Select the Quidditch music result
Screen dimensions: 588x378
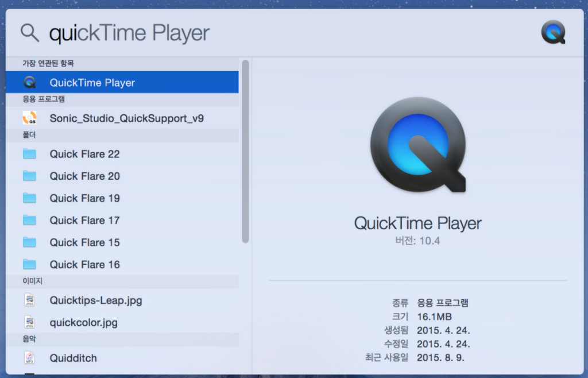click(122, 358)
